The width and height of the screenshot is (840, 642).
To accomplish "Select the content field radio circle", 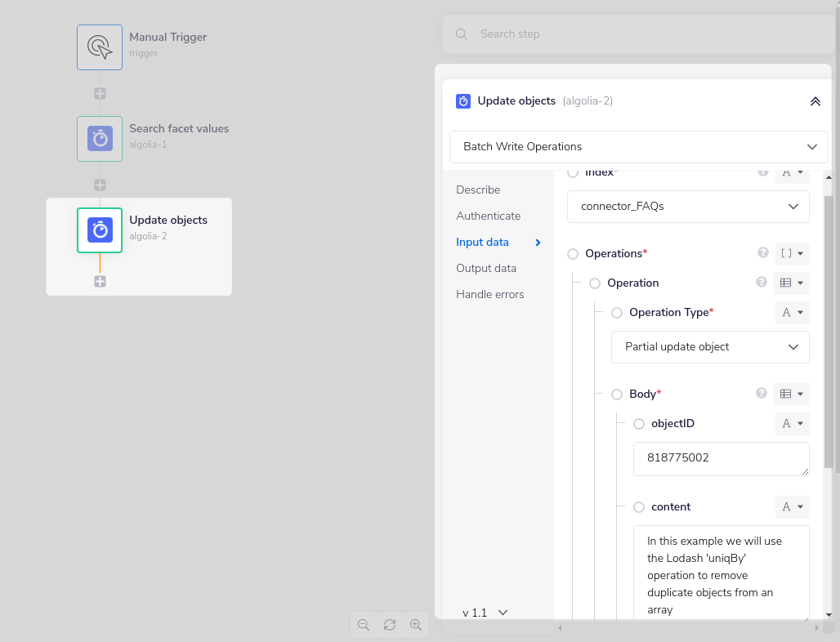I will pos(638,506).
